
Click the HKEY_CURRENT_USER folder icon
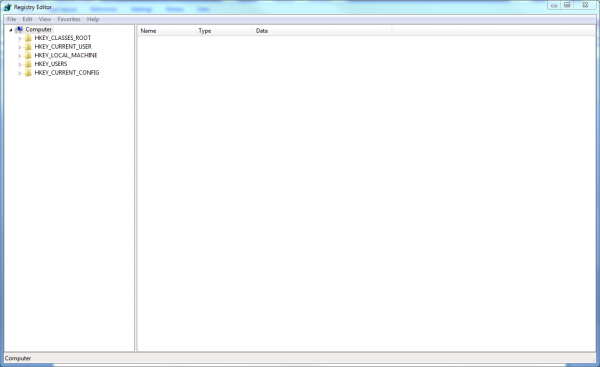pyautogui.click(x=28, y=47)
